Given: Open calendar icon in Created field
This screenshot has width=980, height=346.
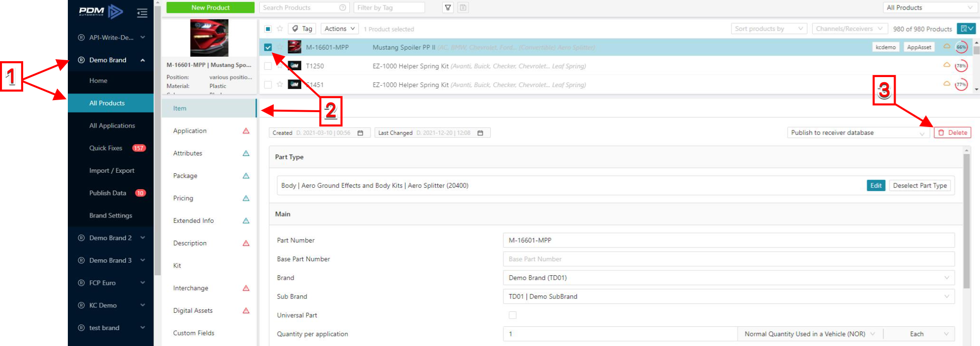Looking at the screenshot, I should tap(360, 133).
